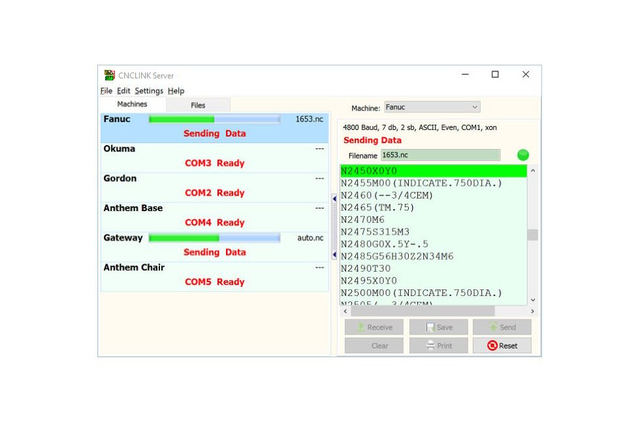Click the Sending Data status under Gateway

tap(214, 252)
